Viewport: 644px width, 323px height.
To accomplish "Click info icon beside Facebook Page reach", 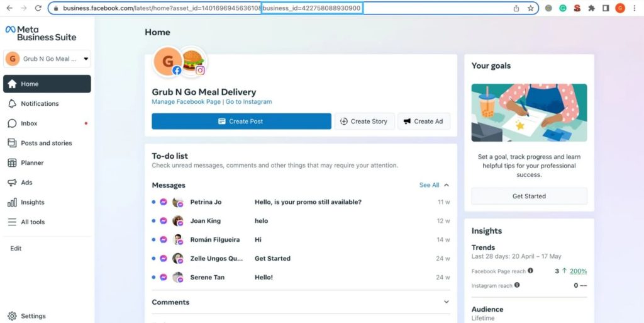I will click(x=530, y=270).
